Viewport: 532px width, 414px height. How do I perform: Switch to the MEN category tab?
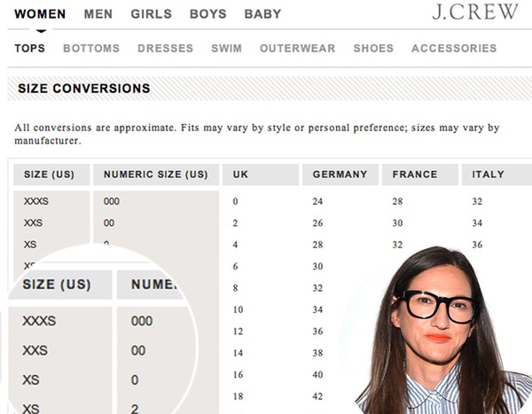click(98, 14)
